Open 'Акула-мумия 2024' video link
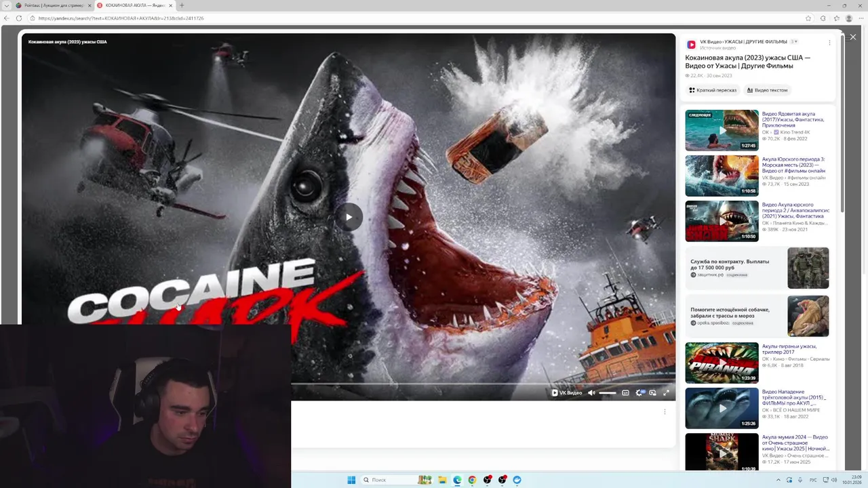The width and height of the screenshot is (868, 488). [x=795, y=443]
